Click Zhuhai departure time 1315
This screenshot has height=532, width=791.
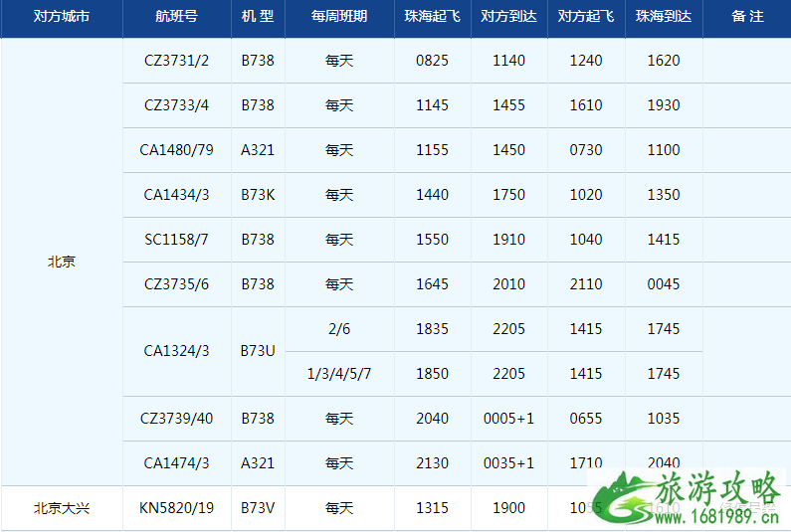tap(433, 508)
